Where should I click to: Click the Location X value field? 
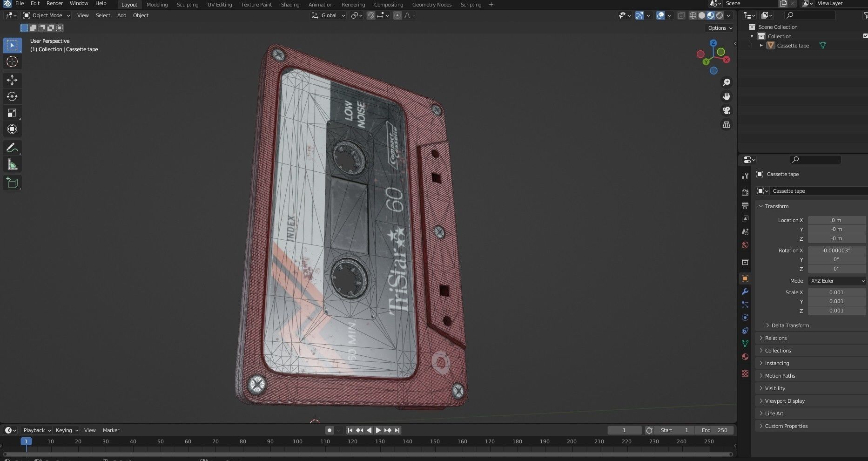pyautogui.click(x=836, y=220)
